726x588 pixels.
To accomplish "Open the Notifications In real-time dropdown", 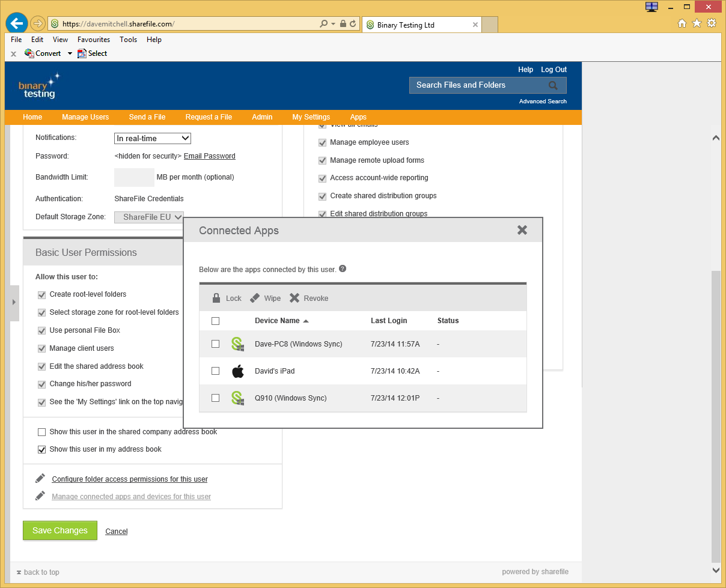I will (x=153, y=138).
